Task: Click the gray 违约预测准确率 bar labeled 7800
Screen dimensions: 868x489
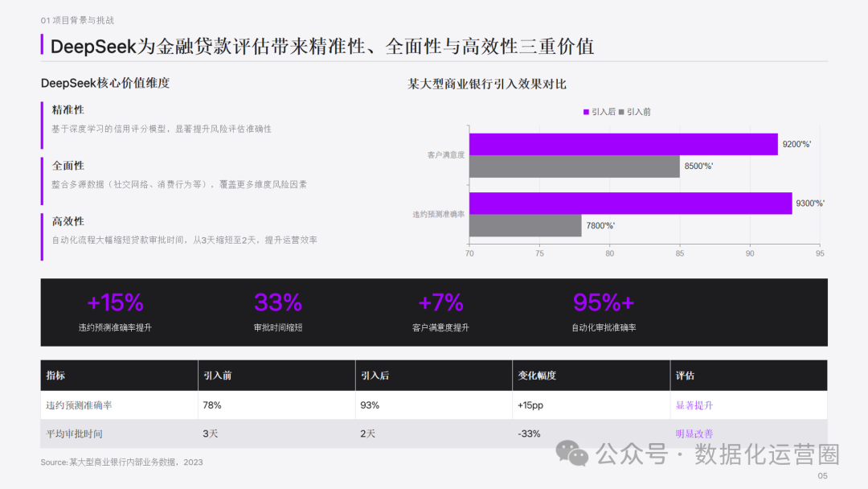Action: coord(526,225)
